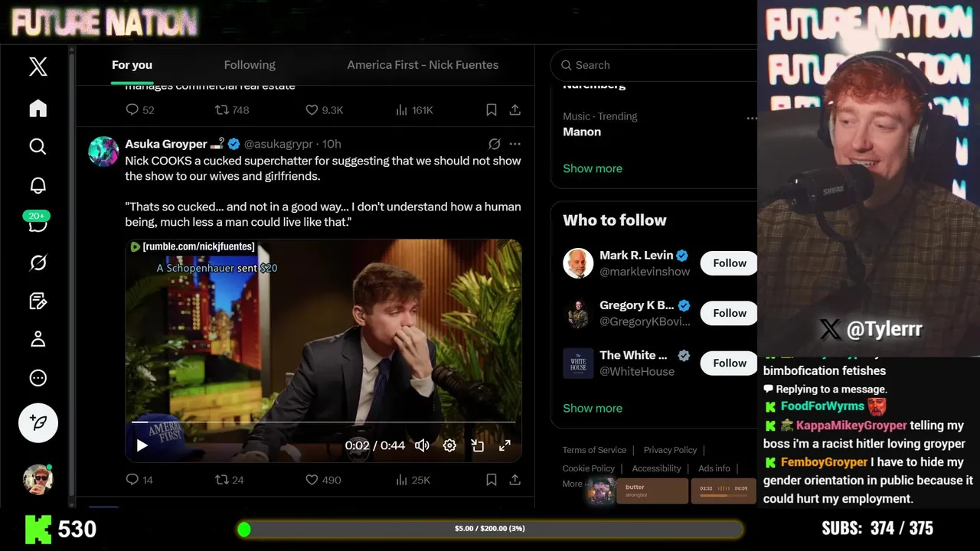Image resolution: width=980 pixels, height=551 pixels.
Task: Open Privacy Policy link
Action: click(670, 450)
